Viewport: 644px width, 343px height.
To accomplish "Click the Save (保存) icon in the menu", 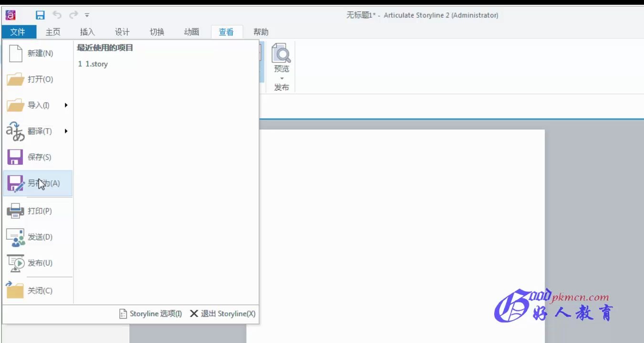I will click(14, 157).
